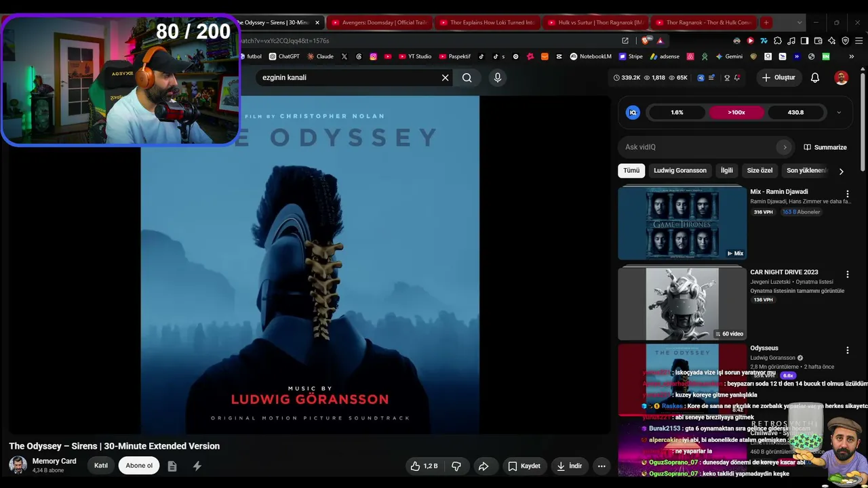Submit the Ask vidIQ arrow button
868x488 pixels.
785,147
